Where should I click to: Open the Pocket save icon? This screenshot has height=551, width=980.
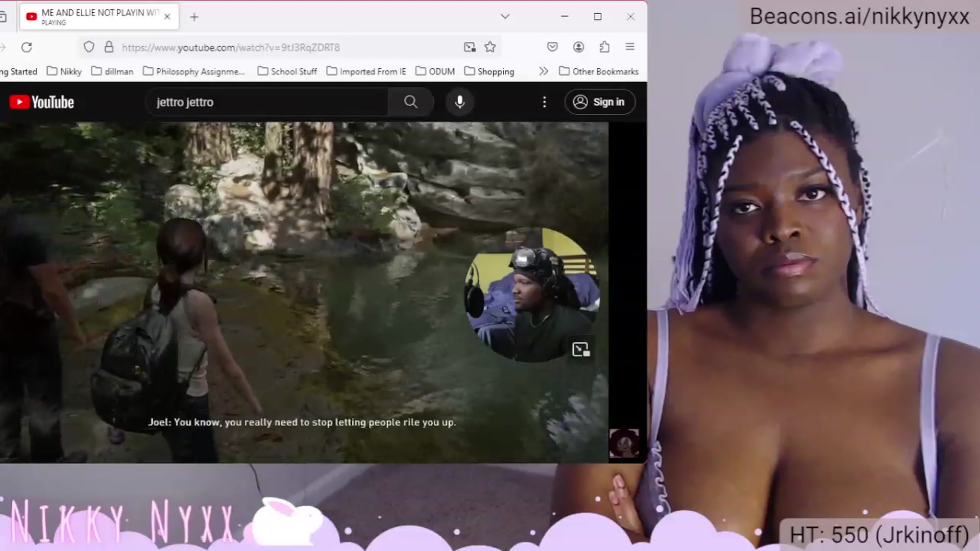pos(552,47)
